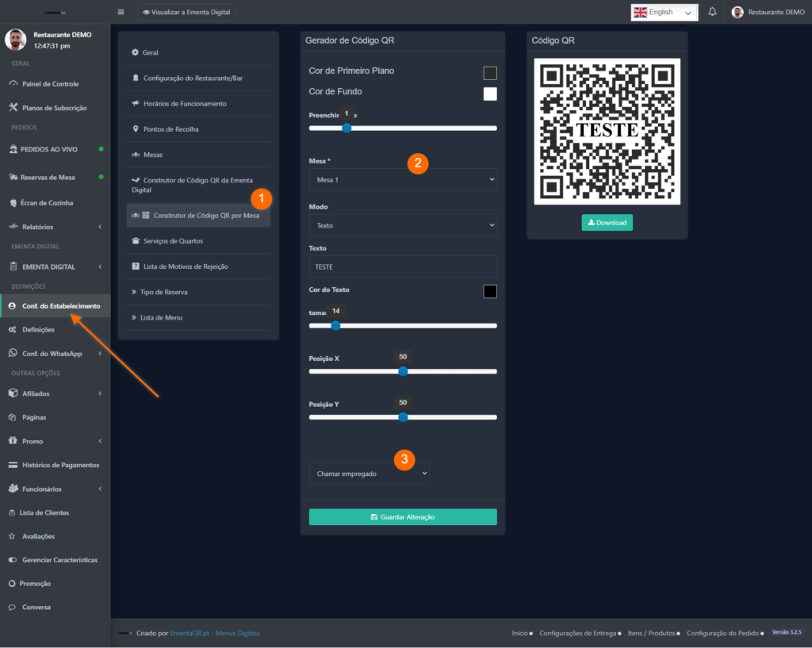
Task: Open notifications bell icon
Action: pos(712,12)
